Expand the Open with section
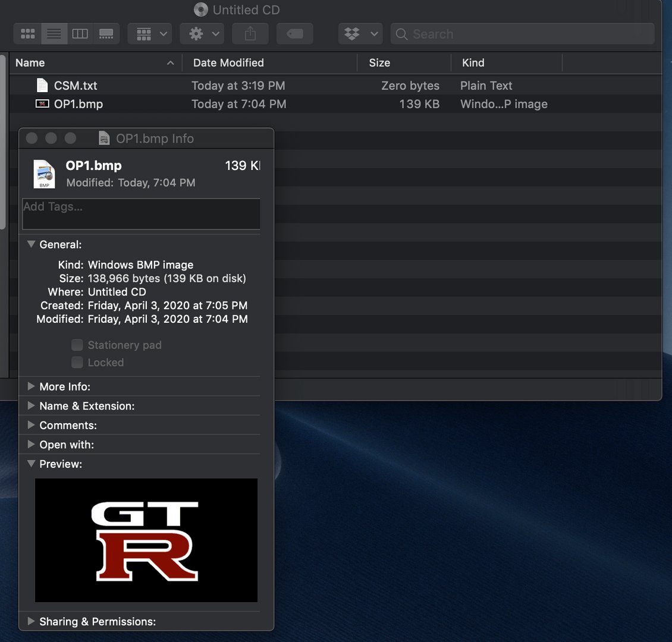The image size is (672, 642). pyautogui.click(x=31, y=444)
